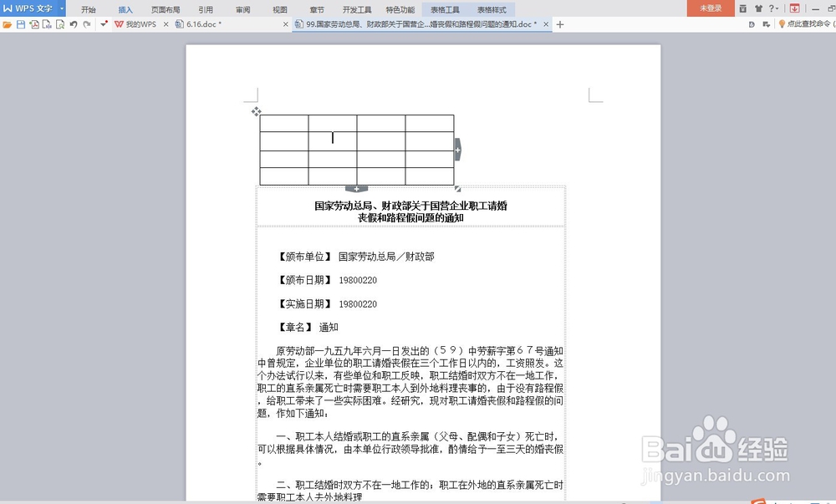Click the paragraph starting 一、职工本人结婚
Image resolution: width=836 pixels, height=504 pixels.
coord(410,449)
